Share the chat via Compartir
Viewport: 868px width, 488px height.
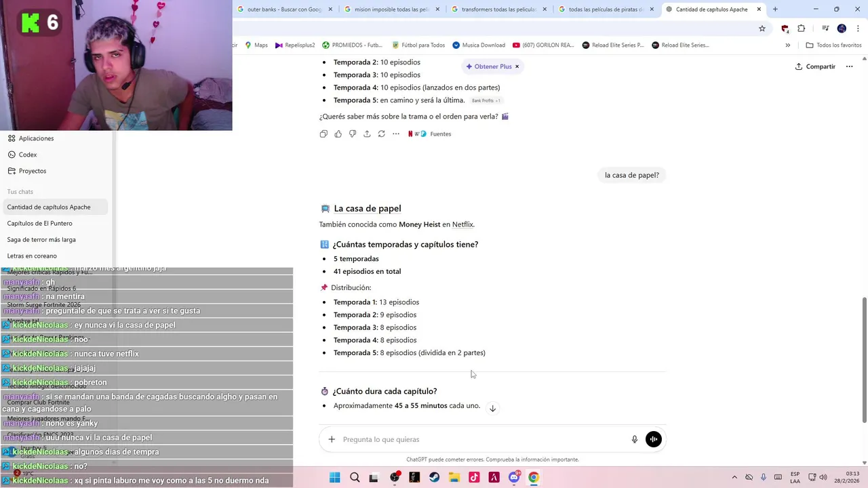(816, 66)
